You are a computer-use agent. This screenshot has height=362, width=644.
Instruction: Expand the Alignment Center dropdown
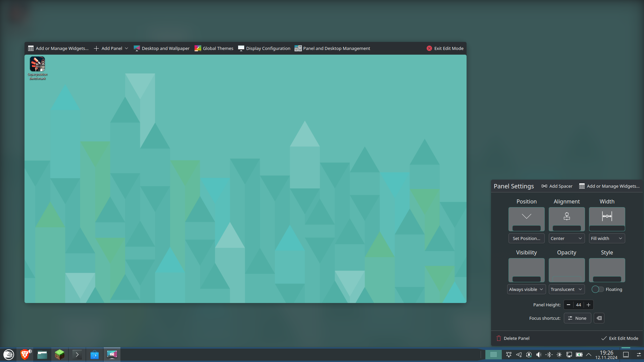[567, 238]
